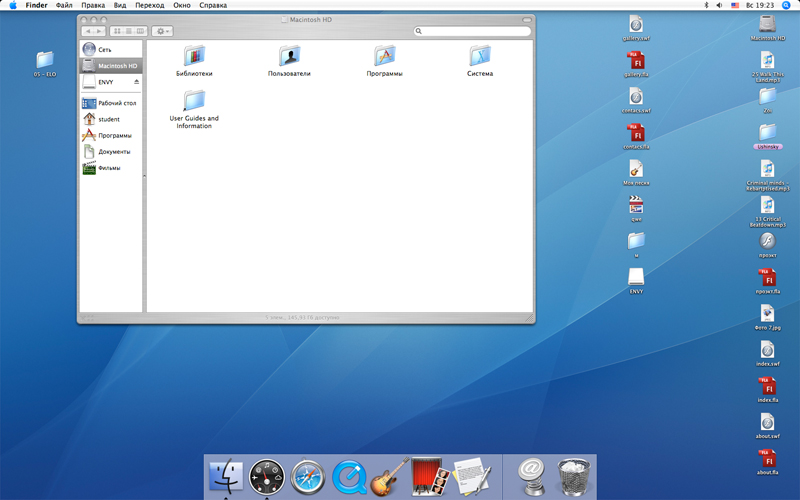800x500 pixels.
Task: Click the Finder search field
Action: pyautogui.click(x=472, y=31)
